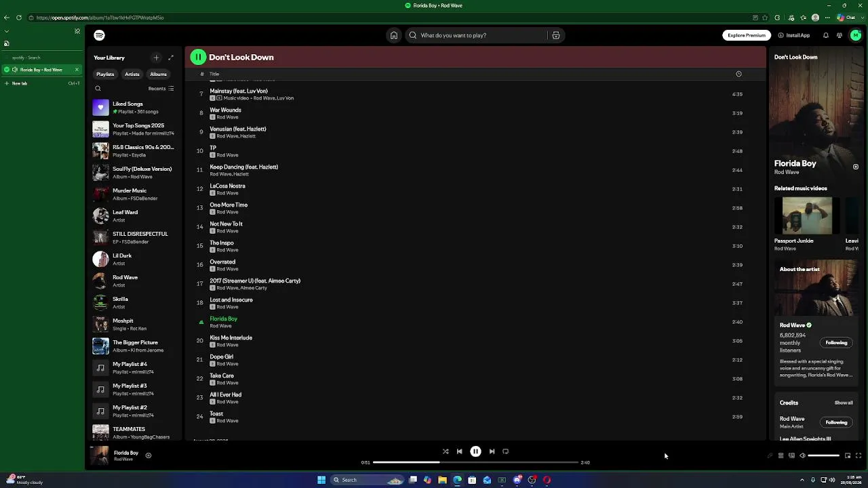868x488 pixels.
Task: Expand Your Library with arrows icon
Action: point(171,58)
